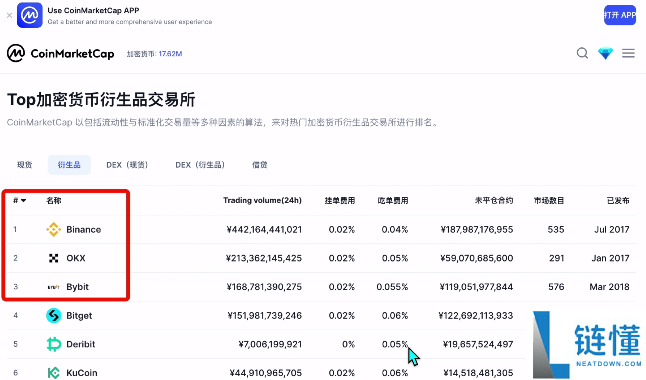Image resolution: width=646 pixels, height=380 pixels.
Task: Click the KuCoin logo icon
Action: coord(54,373)
